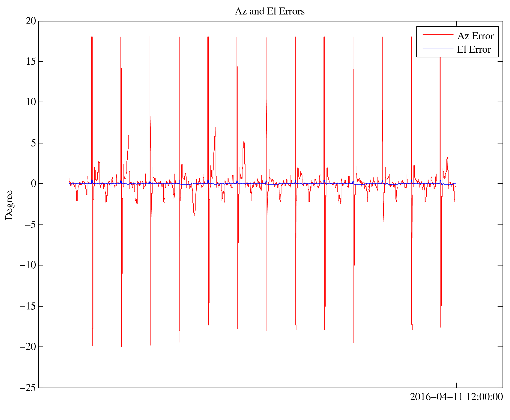Click the blue line sample in legend
The height and width of the screenshot is (420, 510).
(438, 48)
